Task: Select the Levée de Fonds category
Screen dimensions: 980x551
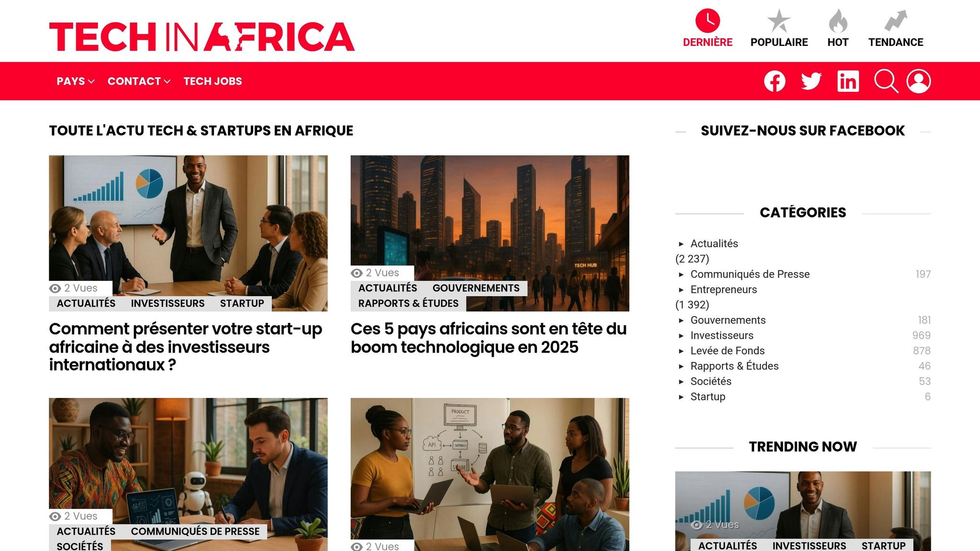Action: pyautogui.click(x=727, y=351)
